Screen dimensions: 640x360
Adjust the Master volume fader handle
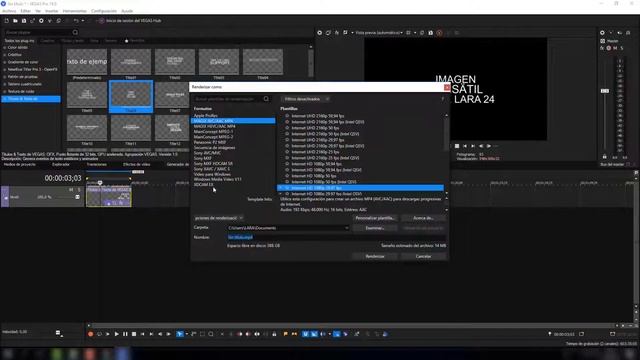605,91
